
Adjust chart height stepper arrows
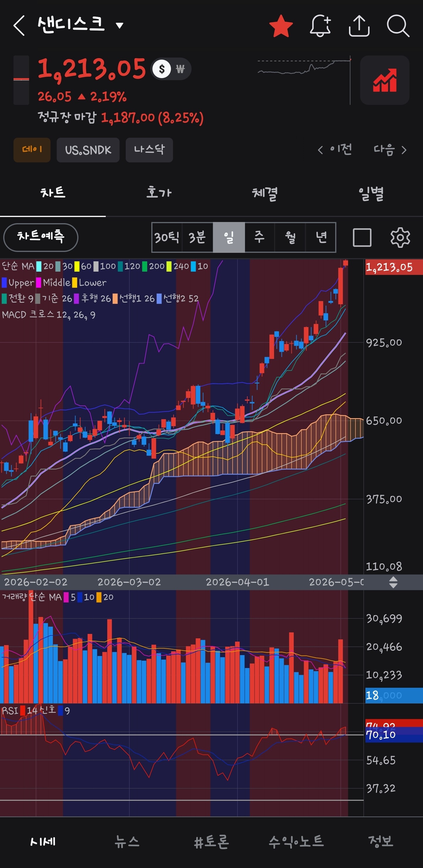pos(393,582)
